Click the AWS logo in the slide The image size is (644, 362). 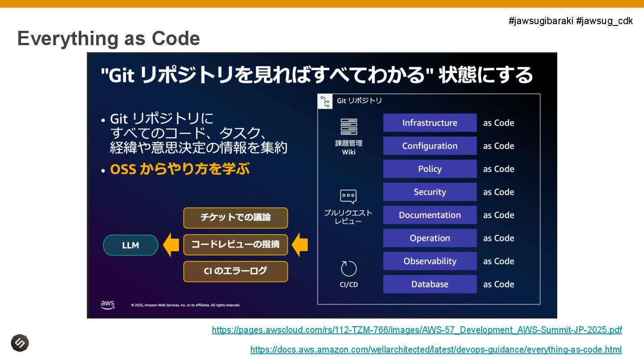(107, 305)
